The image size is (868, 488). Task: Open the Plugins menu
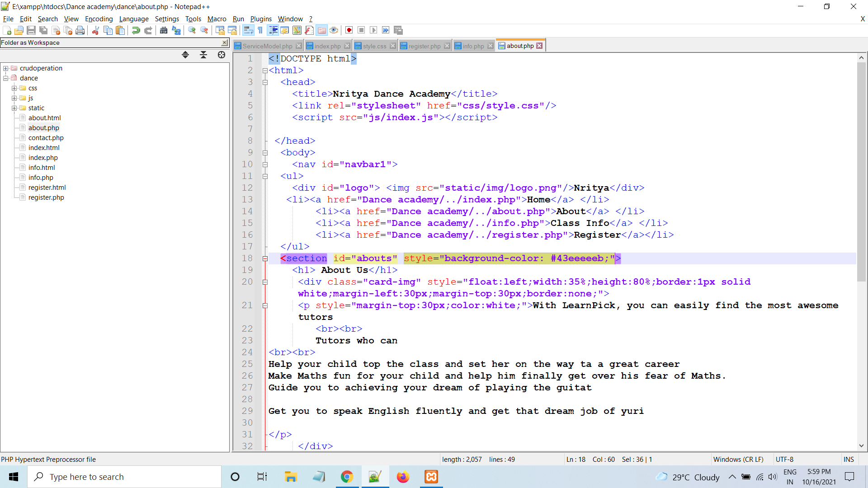click(x=261, y=19)
